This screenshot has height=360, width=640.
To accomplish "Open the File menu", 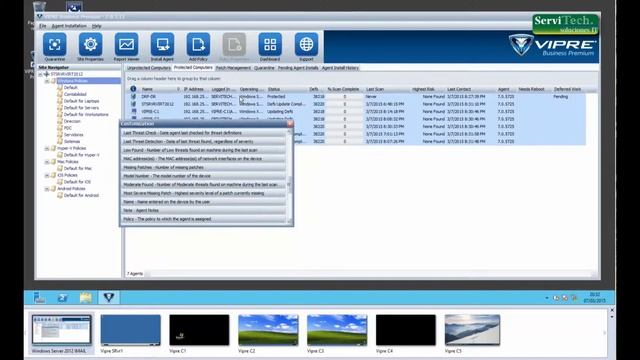I will 42,26.
